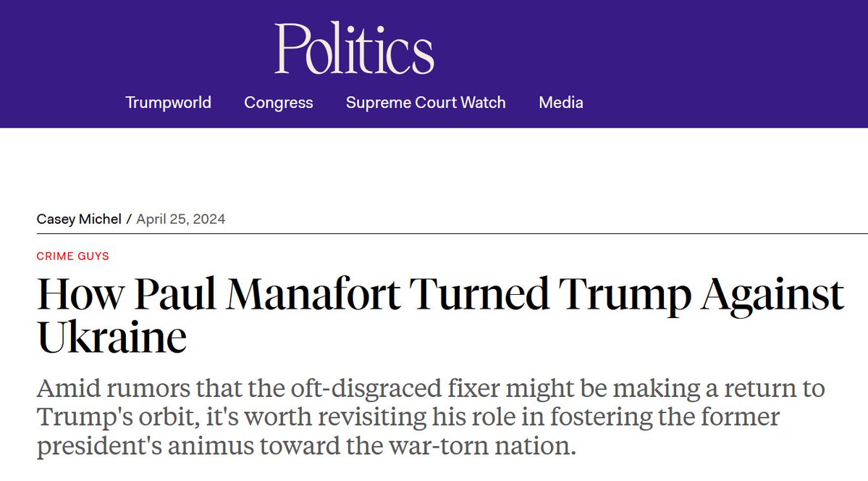The height and width of the screenshot is (481, 868).
Task: Select the Media navigation item
Action: 561,103
